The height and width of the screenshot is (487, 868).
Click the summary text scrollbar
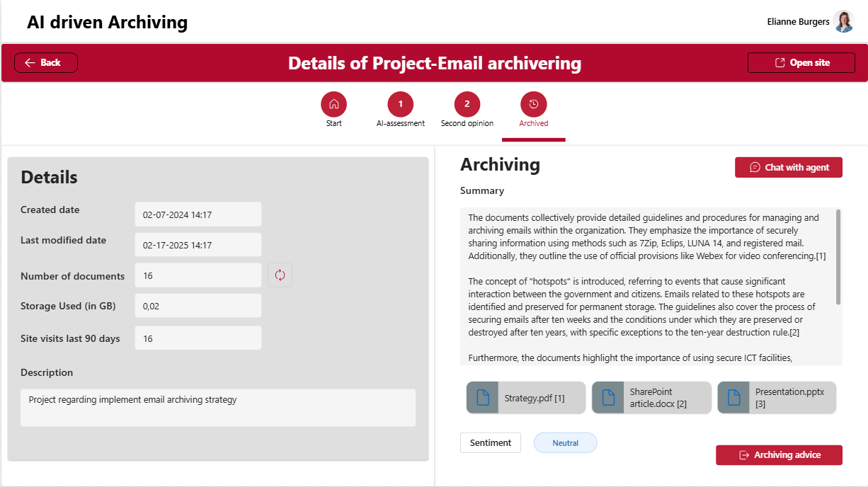point(838,256)
